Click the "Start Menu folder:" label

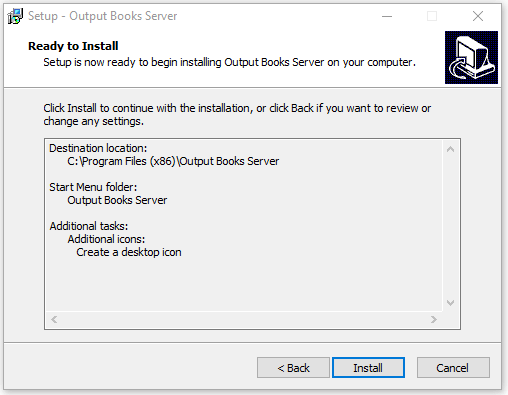click(x=93, y=187)
